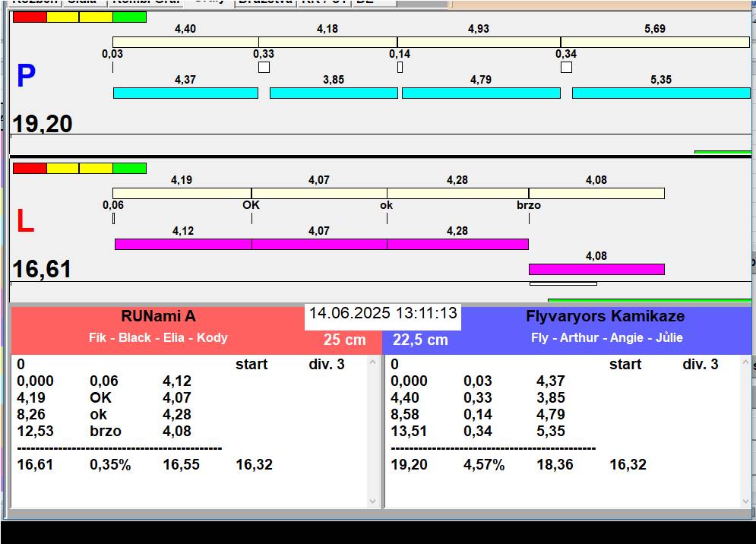Click the small box under the 0,14 changeover
Screen dimensions: 756x544
tap(400, 68)
